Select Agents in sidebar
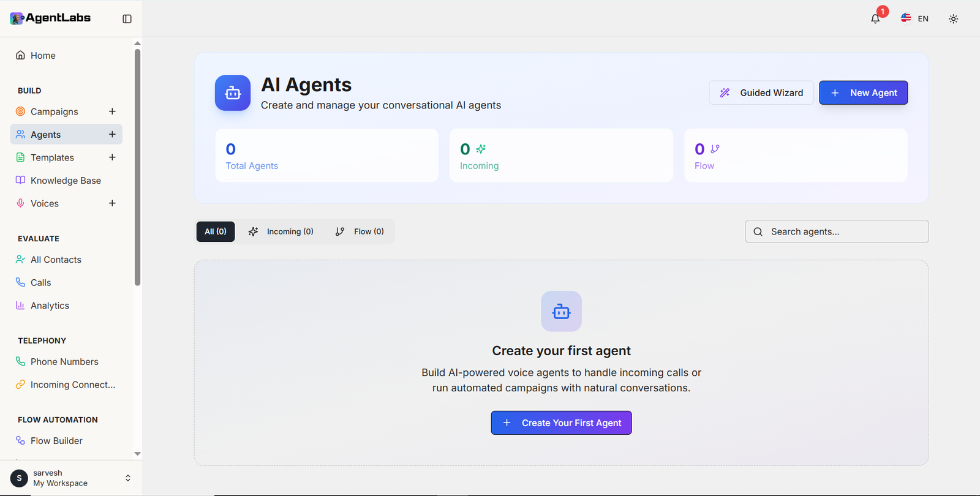The width and height of the screenshot is (980, 496). click(66, 135)
